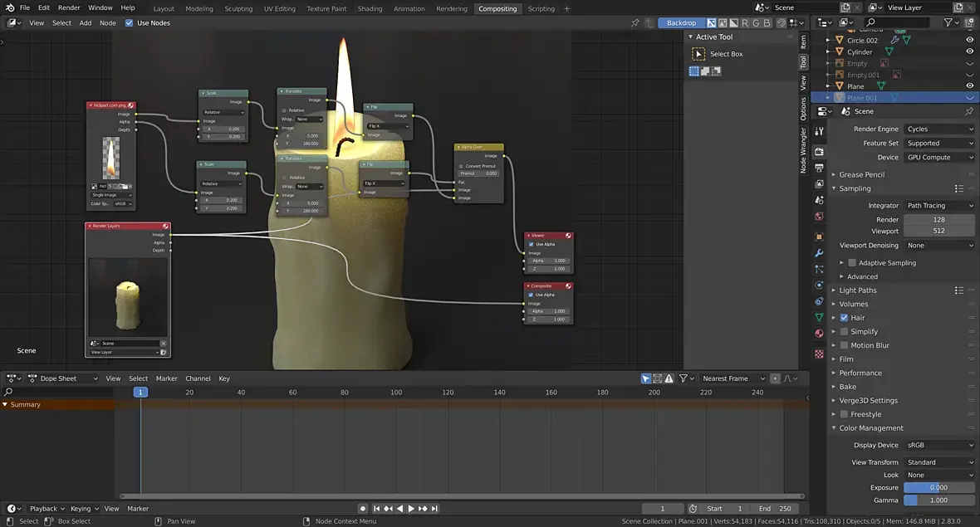Open Sampling presets list icon
This screenshot has height=527, width=980.
click(958, 188)
